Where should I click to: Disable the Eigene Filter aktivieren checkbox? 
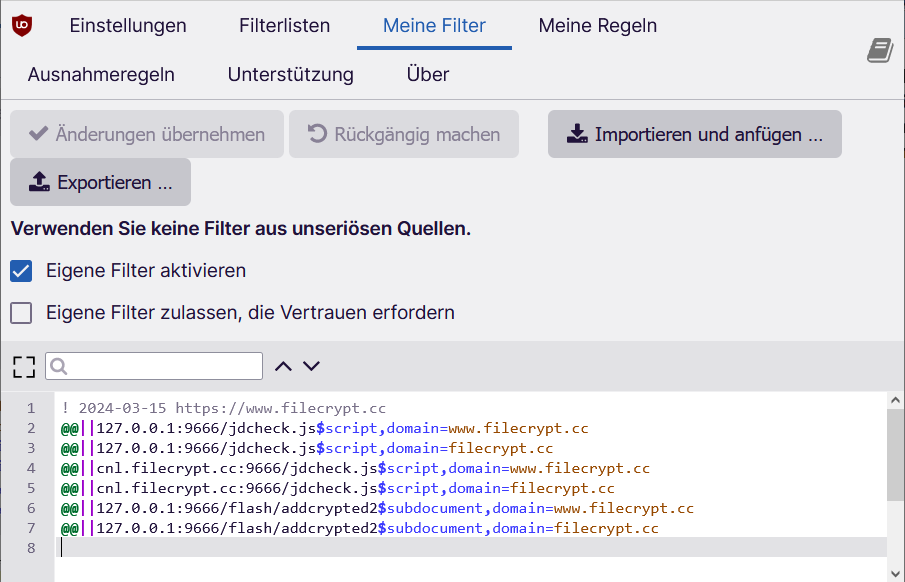point(21,271)
